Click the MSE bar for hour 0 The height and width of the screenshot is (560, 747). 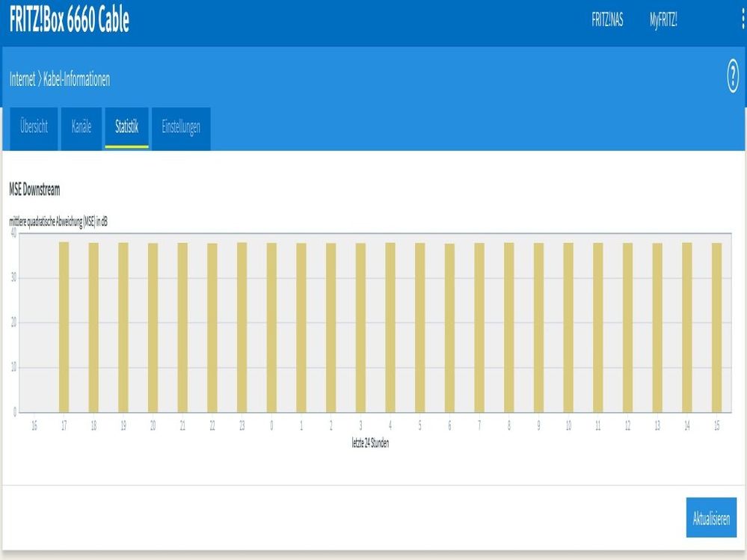[271, 327]
